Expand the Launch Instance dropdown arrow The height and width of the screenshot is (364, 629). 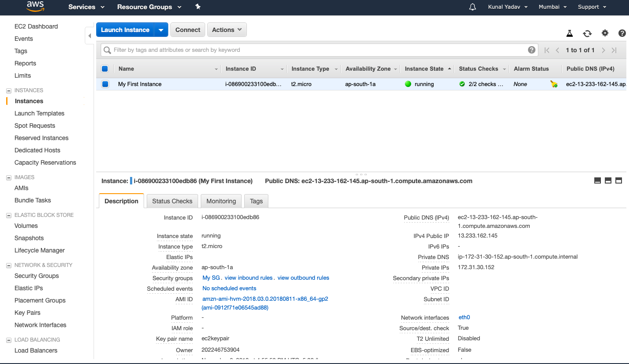click(x=161, y=30)
